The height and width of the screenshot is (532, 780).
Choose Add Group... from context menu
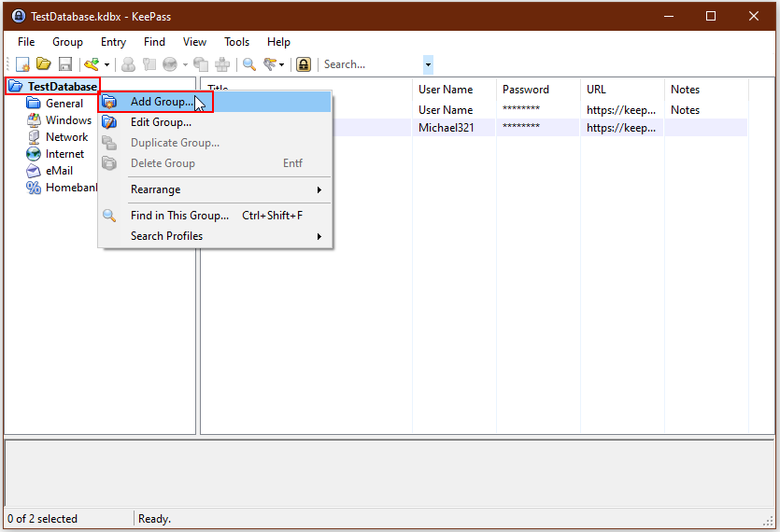(215, 102)
